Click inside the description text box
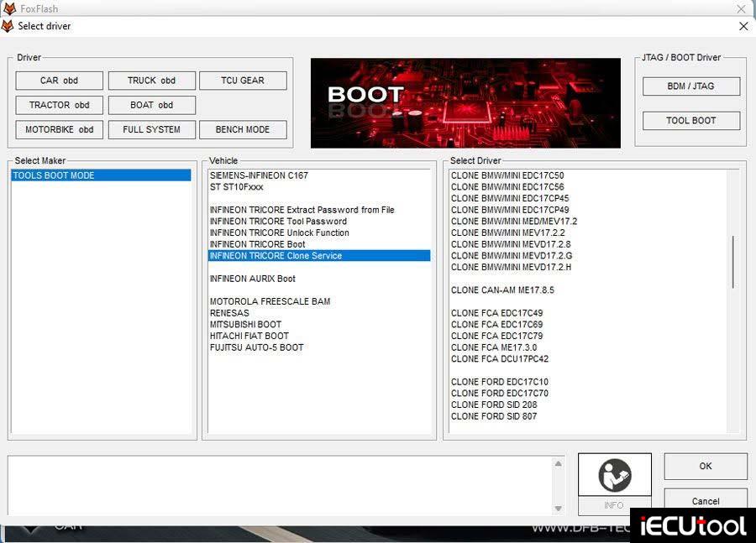The image size is (756, 543). coord(281,486)
